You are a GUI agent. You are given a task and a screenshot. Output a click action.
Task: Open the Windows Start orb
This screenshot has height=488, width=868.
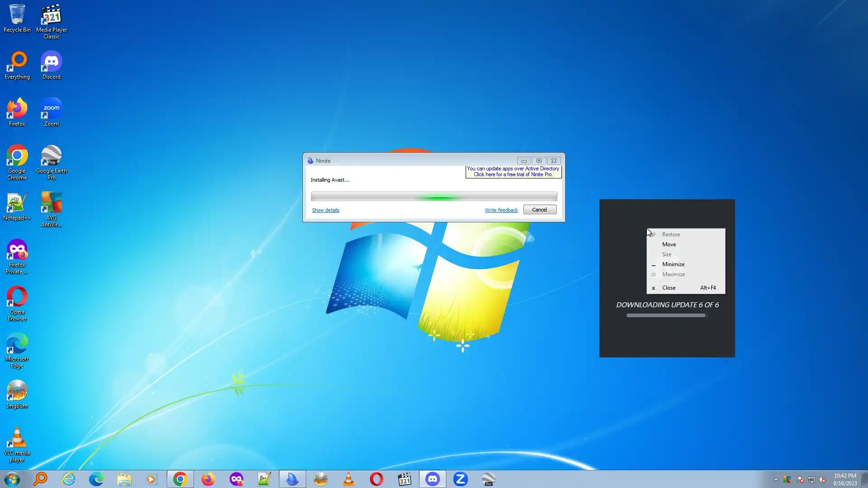[12, 479]
